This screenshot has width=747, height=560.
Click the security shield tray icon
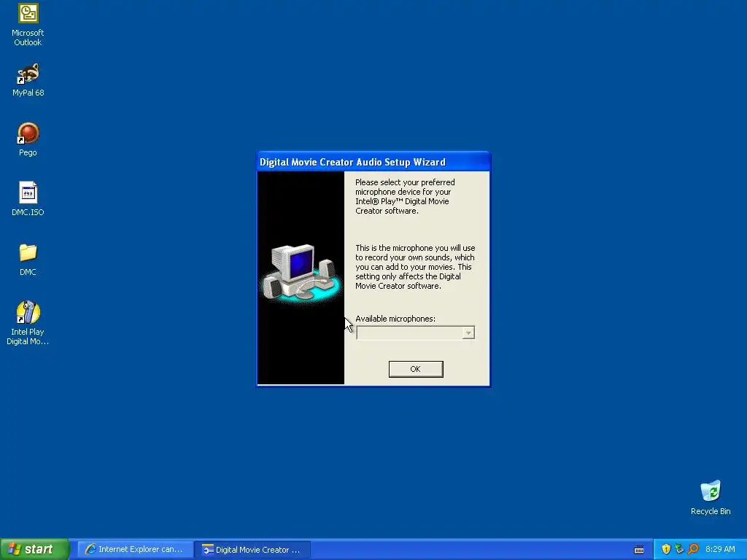pyautogui.click(x=666, y=550)
